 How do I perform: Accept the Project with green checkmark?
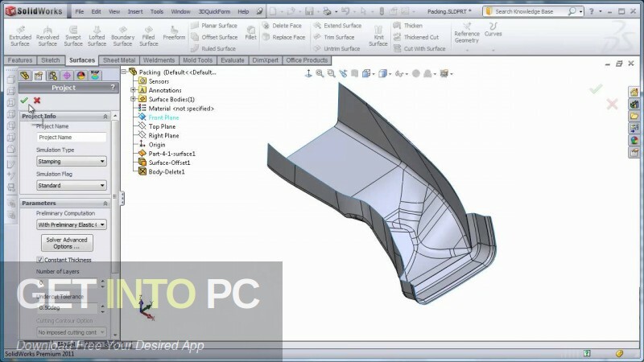pos(24,100)
